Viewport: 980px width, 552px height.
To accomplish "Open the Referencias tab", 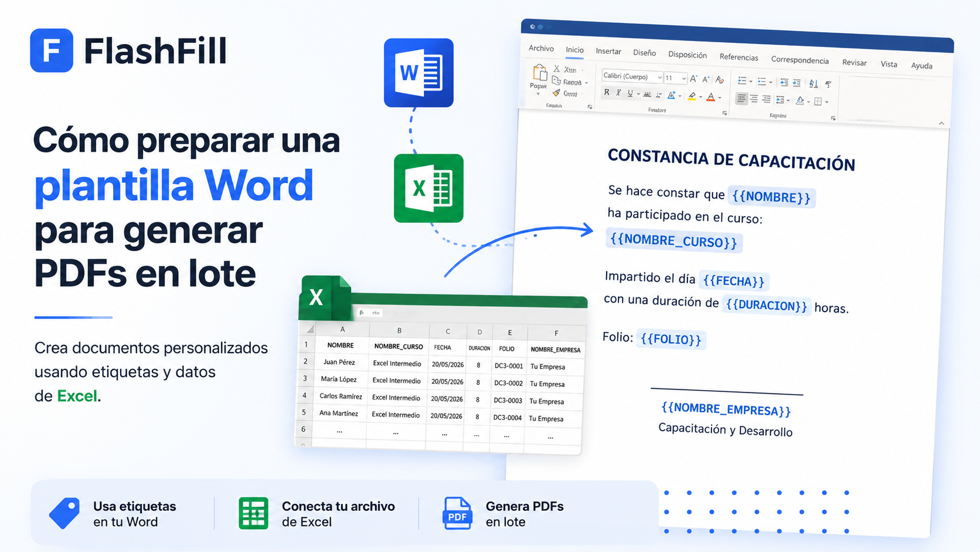I will [x=739, y=57].
